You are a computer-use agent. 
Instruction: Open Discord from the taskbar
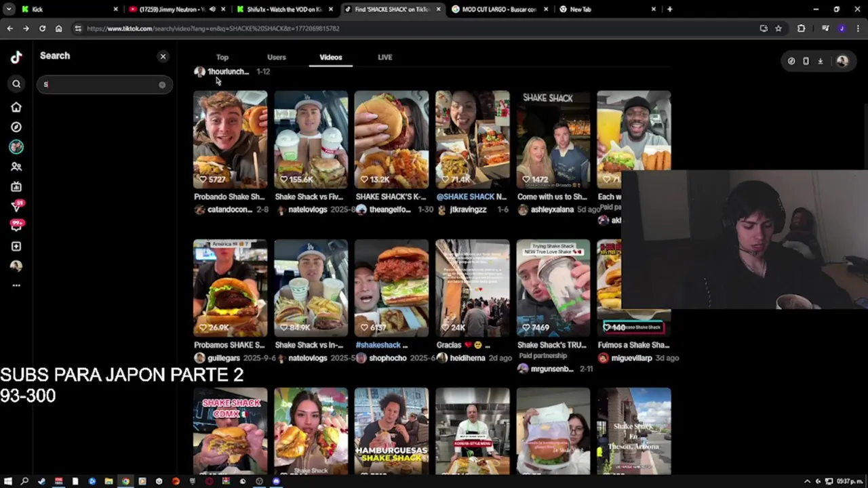pos(276,481)
